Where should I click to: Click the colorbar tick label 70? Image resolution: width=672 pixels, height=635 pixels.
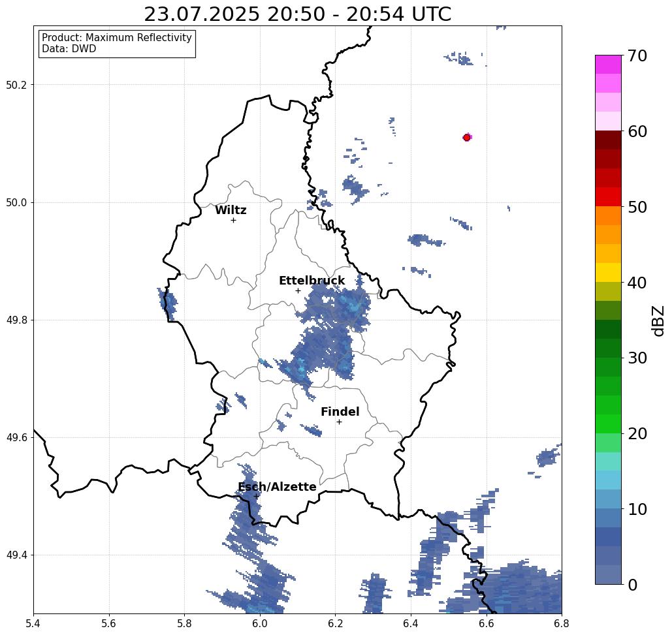coord(637,55)
